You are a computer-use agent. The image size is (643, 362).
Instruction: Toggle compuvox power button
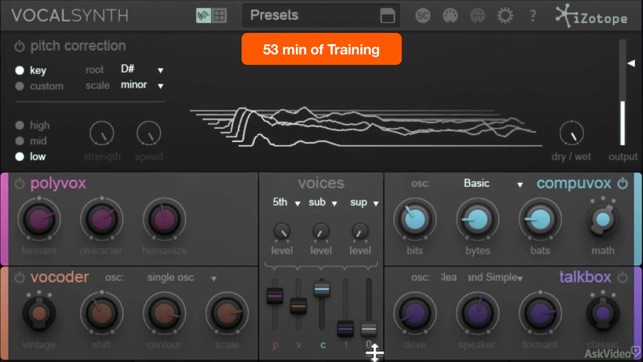(x=622, y=183)
